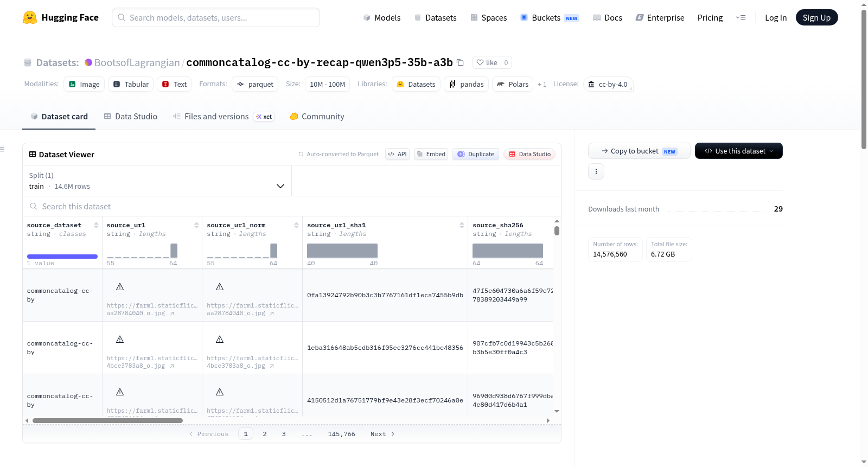The height and width of the screenshot is (467, 868).
Task: Copy the dataset name with copy icon
Action: (460, 62)
